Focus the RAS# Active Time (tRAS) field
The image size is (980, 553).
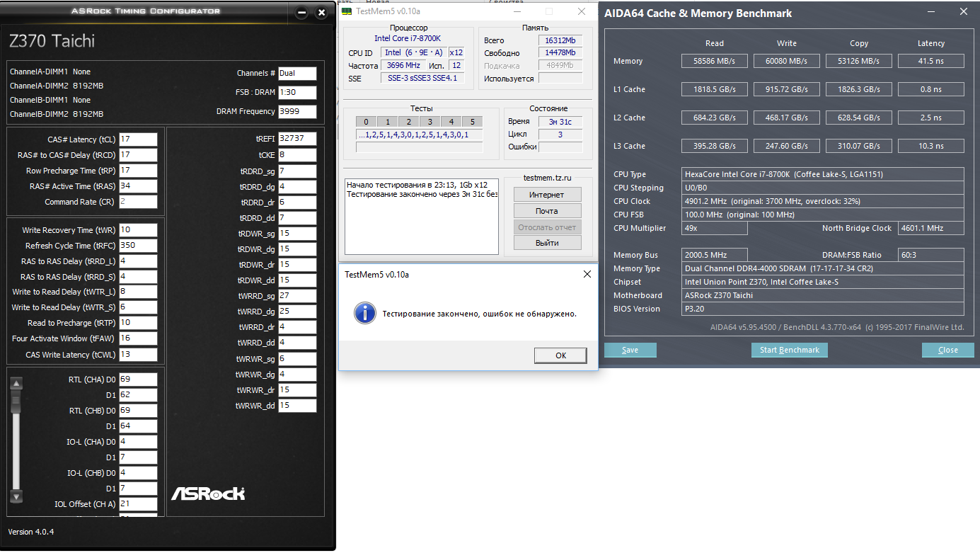click(x=138, y=186)
